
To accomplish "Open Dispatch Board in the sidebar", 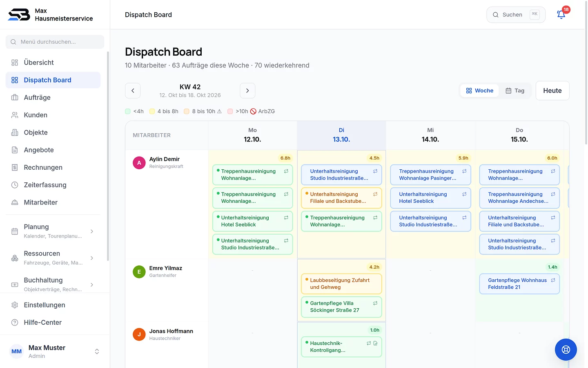I will 53,80.
